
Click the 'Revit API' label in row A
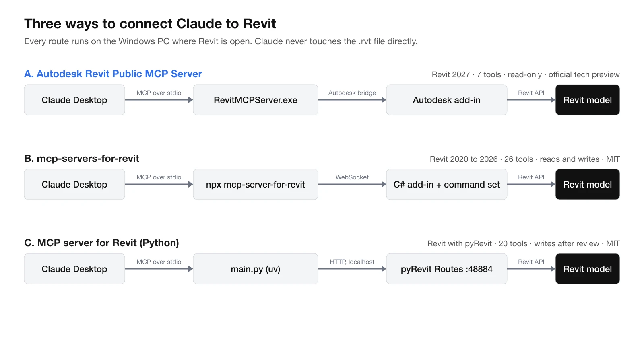coord(531,93)
